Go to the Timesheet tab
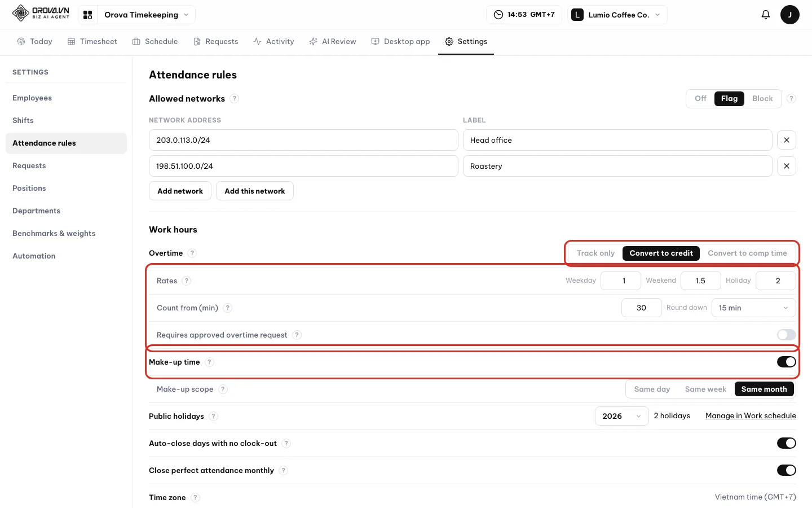Screen dimensions: 812x508 [92, 41]
